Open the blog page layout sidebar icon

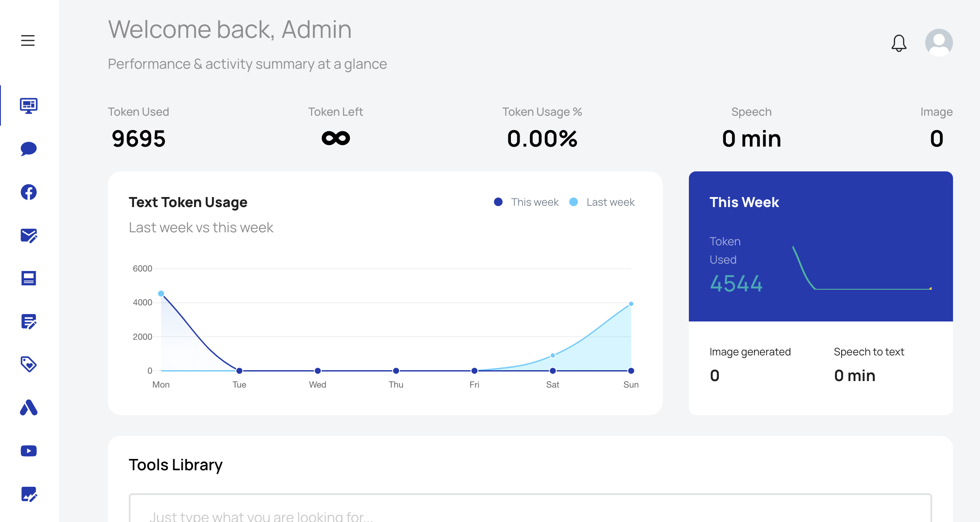pyautogui.click(x=29, y=278)
